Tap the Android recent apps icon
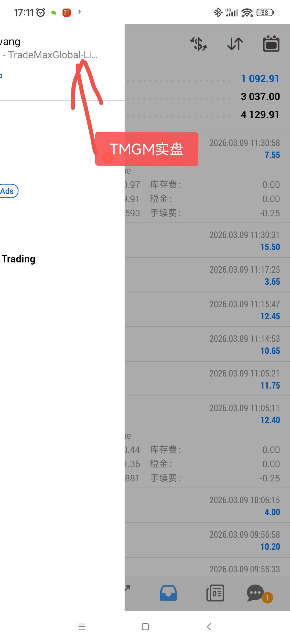290x644 pixels. [82, 627]
